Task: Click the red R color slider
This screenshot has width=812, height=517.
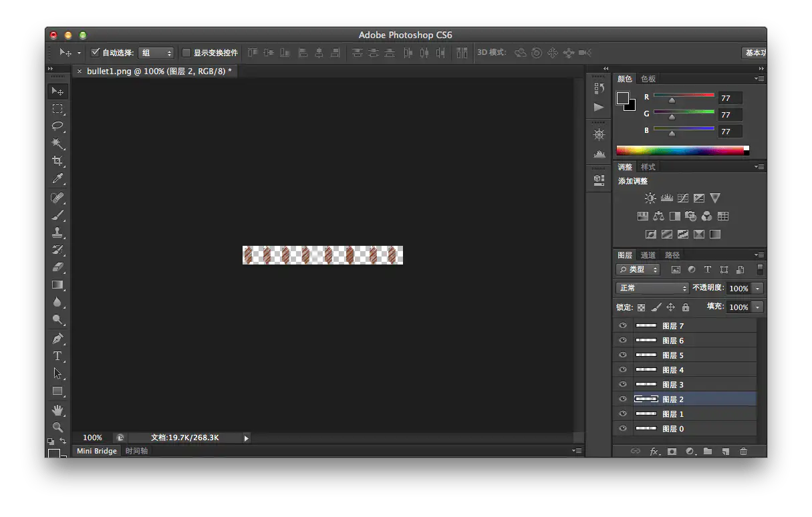Action: 684,96
